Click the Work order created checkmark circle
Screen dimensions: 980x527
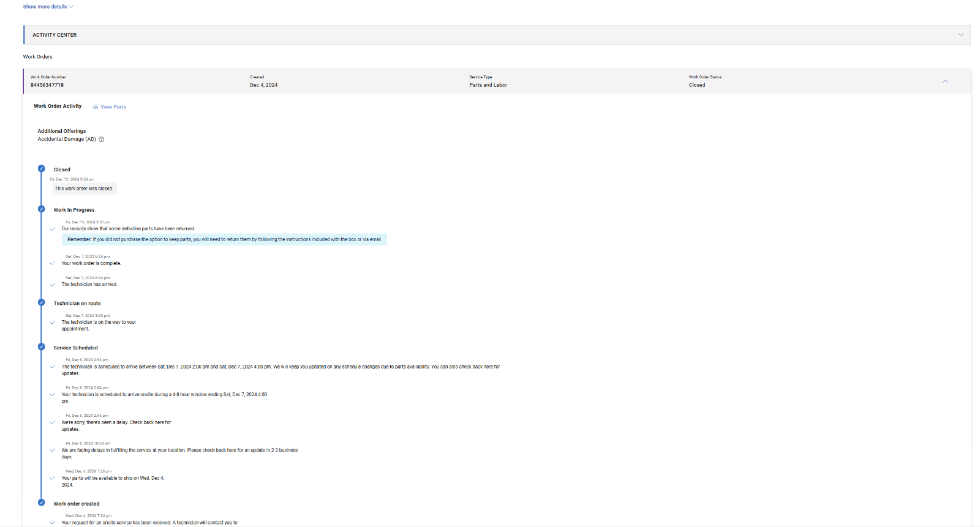[x=41, y=503]
